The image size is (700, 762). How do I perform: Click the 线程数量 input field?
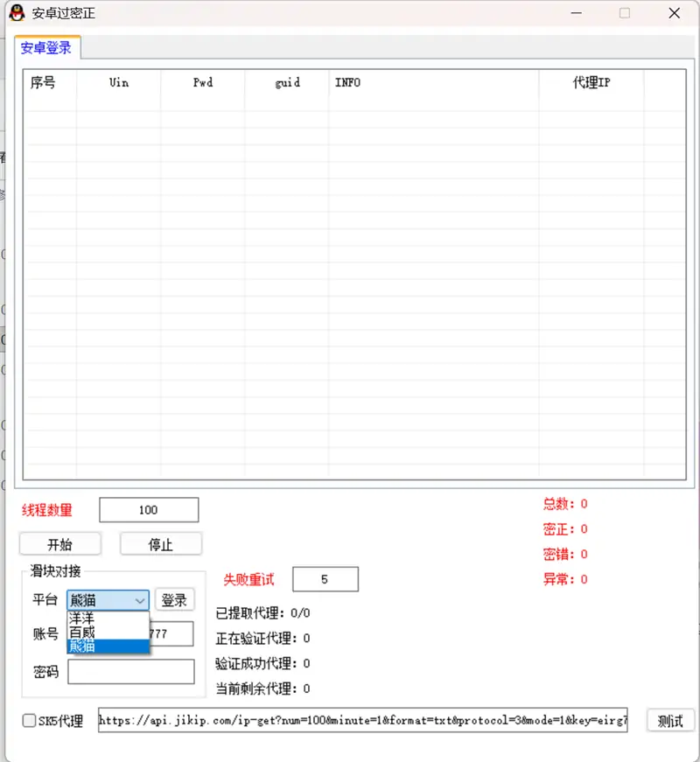(x=148, y=509)
